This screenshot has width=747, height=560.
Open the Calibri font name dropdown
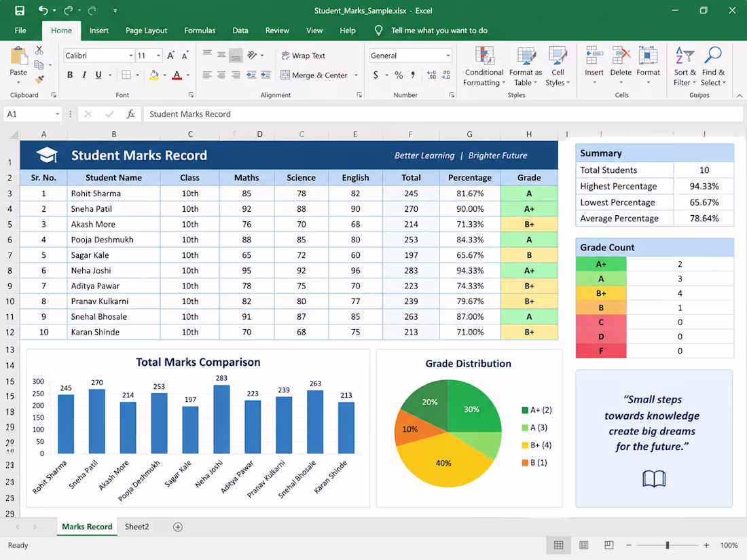131,56
